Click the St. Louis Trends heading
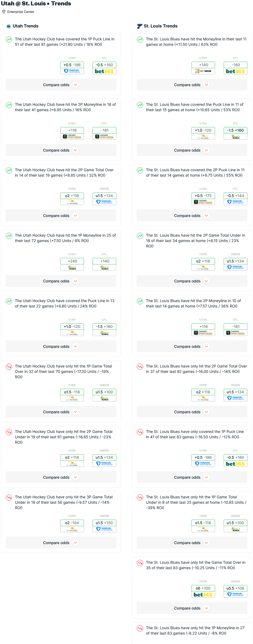Screen dimensions: 253x644 [160, 26]
